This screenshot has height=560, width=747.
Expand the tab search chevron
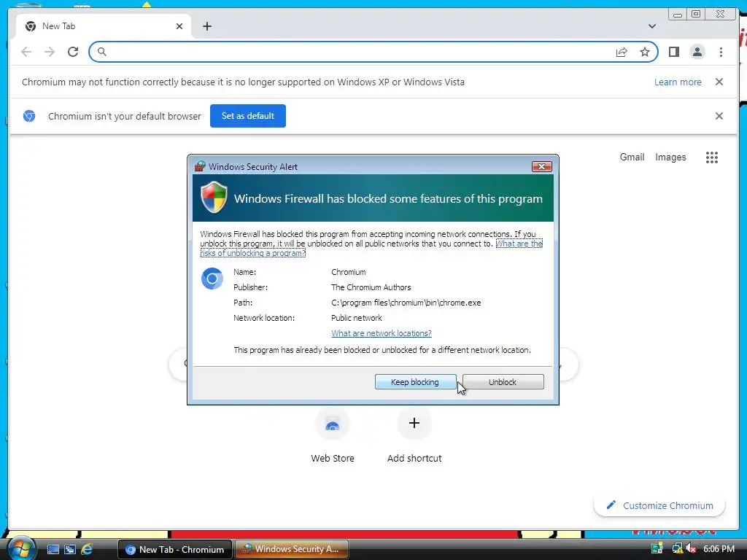pos(651,26)
